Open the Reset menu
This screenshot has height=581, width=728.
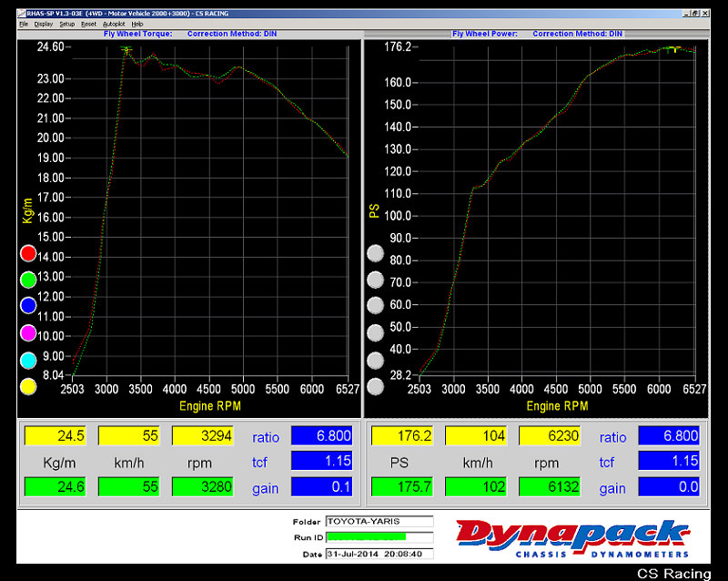88,25
